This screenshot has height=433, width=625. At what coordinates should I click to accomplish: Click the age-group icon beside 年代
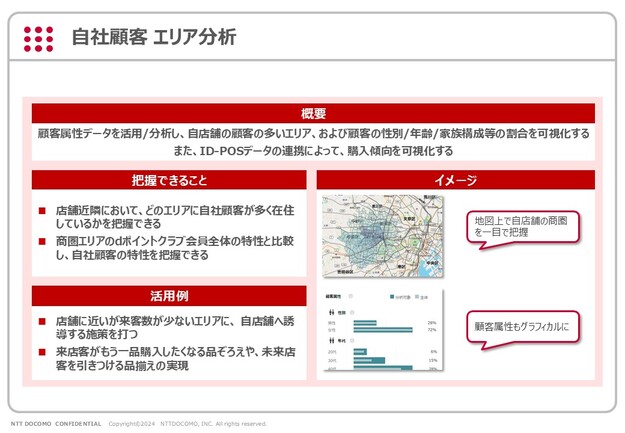330,340
